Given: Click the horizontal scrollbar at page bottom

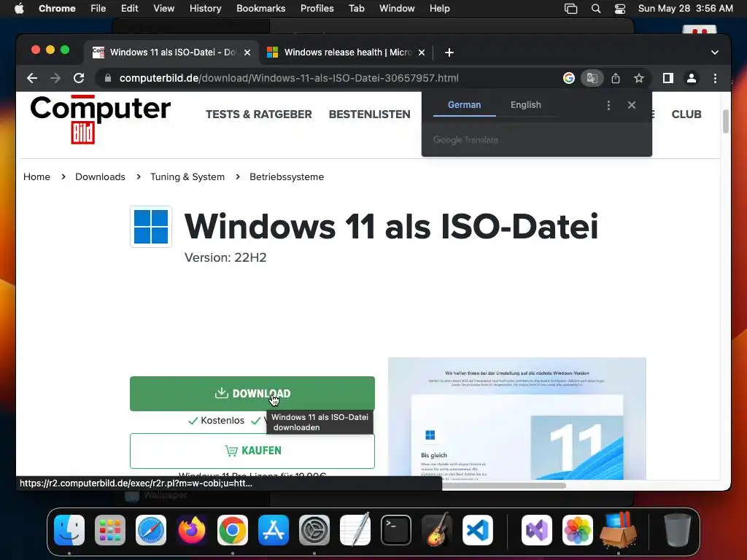Looking at the screenshot, I should 504,486.
